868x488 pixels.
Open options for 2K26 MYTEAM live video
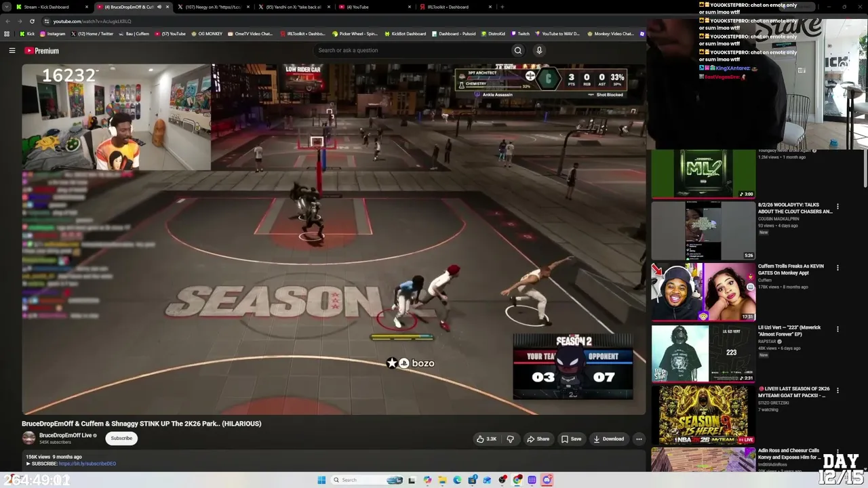click(x=837, y=390)
